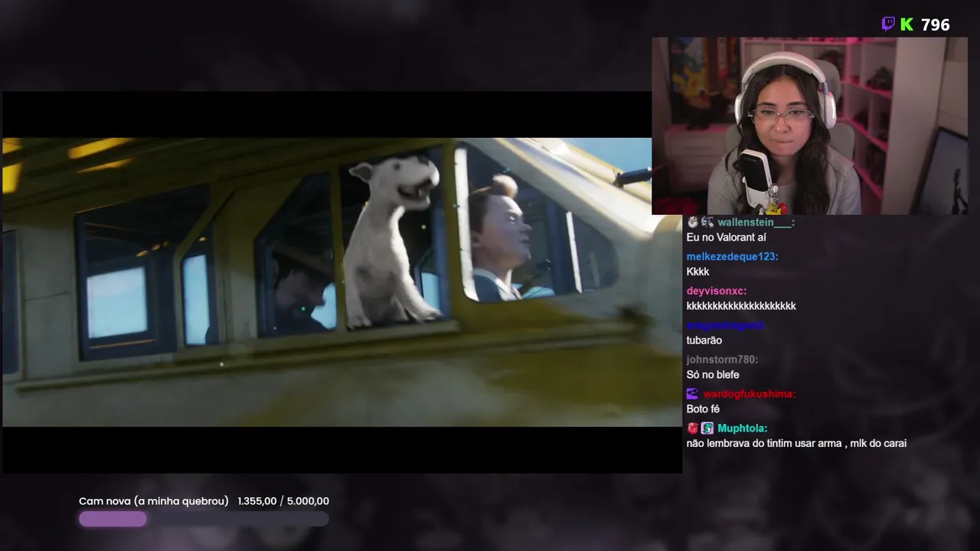Click the chat message "Só no blefe"
The width and height of the screenshot is (980, 551).
[x=713, y=375]
